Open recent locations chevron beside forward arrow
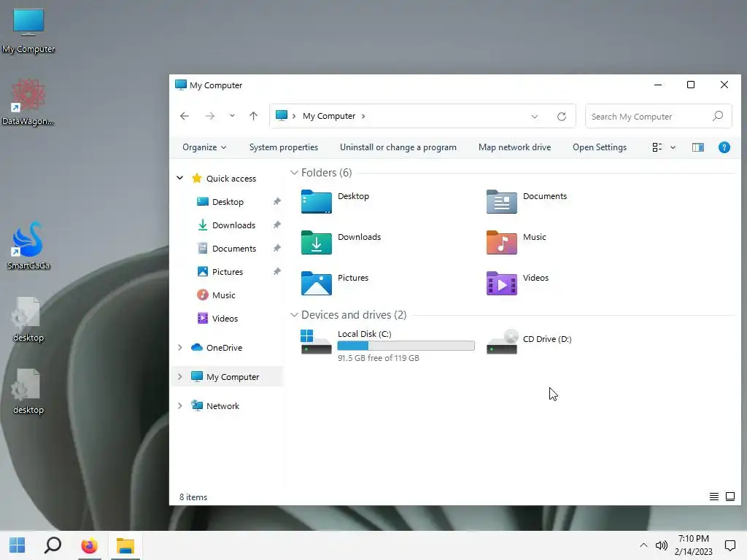Screen dimensions: 747x560 [x=232, y=116]
